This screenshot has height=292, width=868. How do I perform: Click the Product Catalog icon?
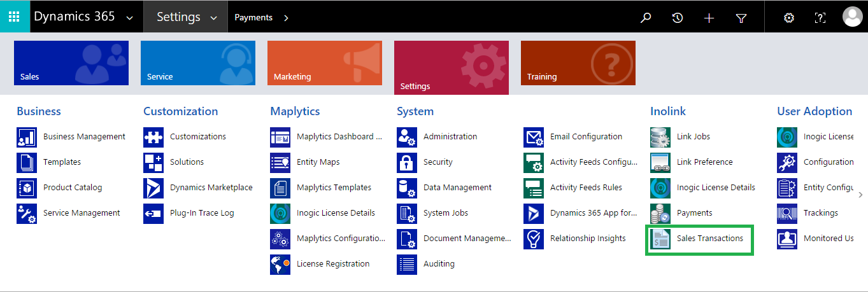(x=27, y=188)
